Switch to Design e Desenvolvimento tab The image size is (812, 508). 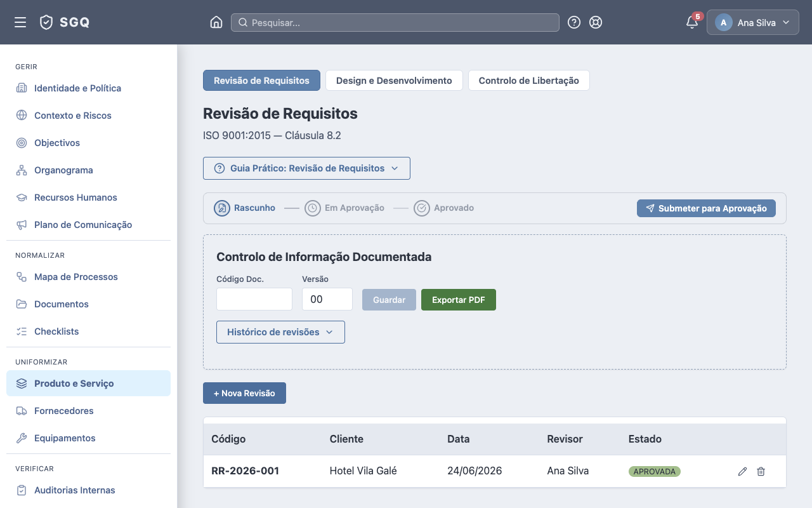[394, 81]
